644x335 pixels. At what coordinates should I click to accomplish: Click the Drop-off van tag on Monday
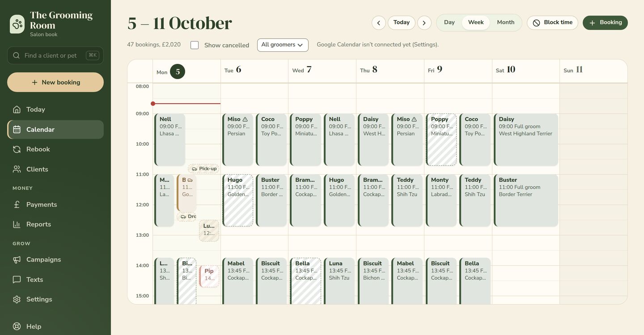187,217
